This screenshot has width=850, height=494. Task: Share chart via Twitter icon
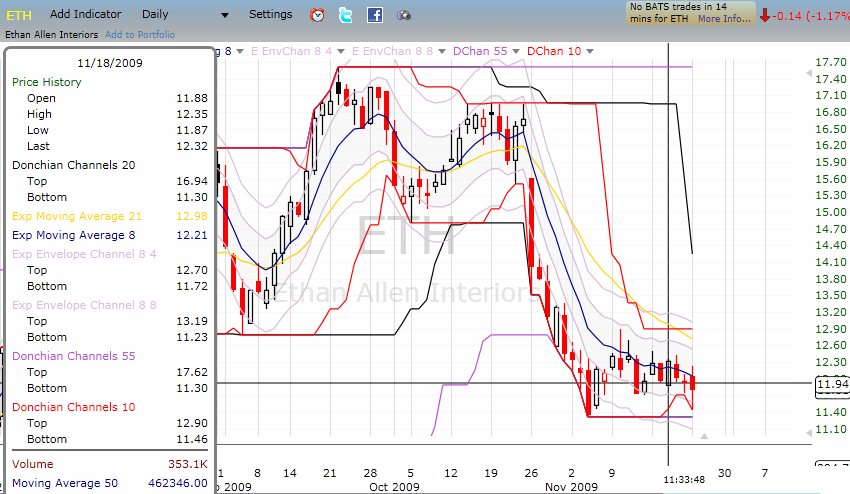[345, 15]
